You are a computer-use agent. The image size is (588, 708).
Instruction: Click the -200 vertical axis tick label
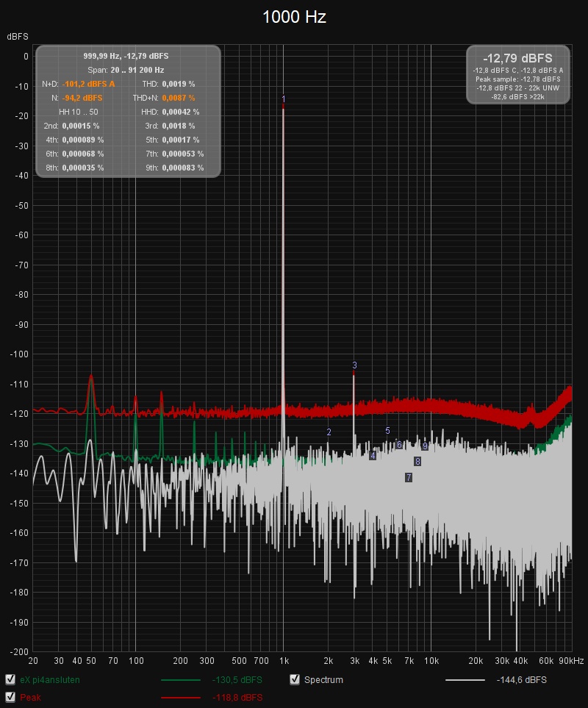[19, 652]
